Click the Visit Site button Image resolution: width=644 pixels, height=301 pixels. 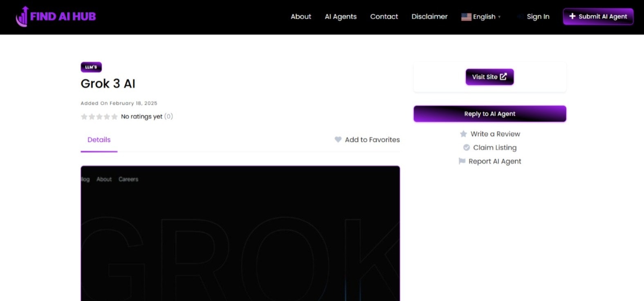coord(489,77)
